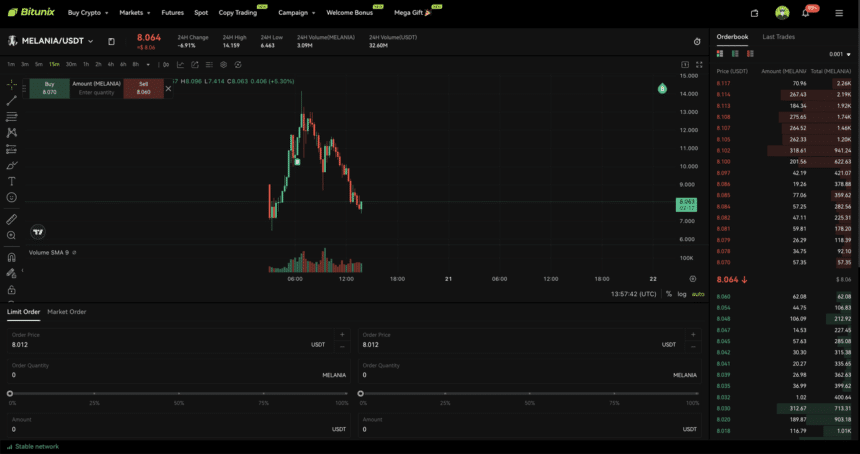Show both bids and asks orderbook view

click(x=720, y=54)
